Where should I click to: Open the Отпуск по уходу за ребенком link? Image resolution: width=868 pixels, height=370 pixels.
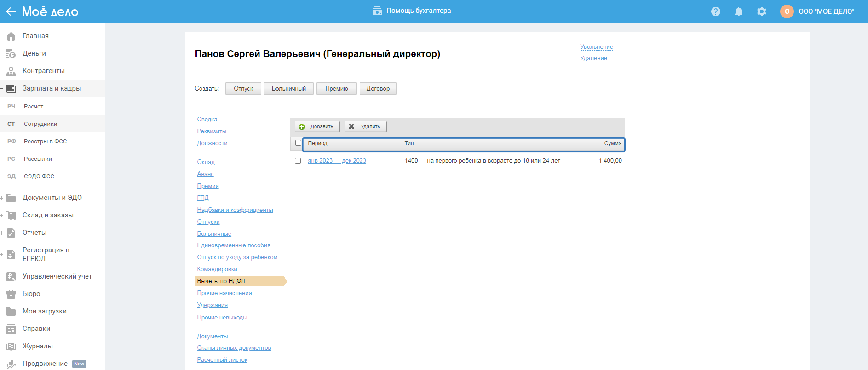[x=237, y=257]
